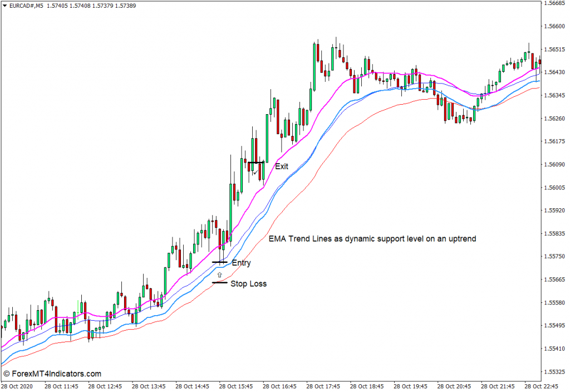Click the '28 Oct 16:45' time label

279,386
